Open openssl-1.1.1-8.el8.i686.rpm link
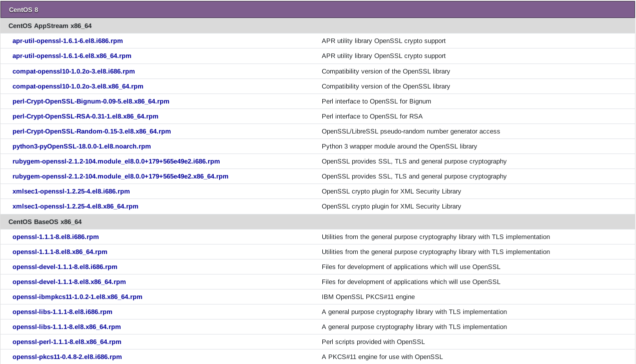 coord(56,237)
